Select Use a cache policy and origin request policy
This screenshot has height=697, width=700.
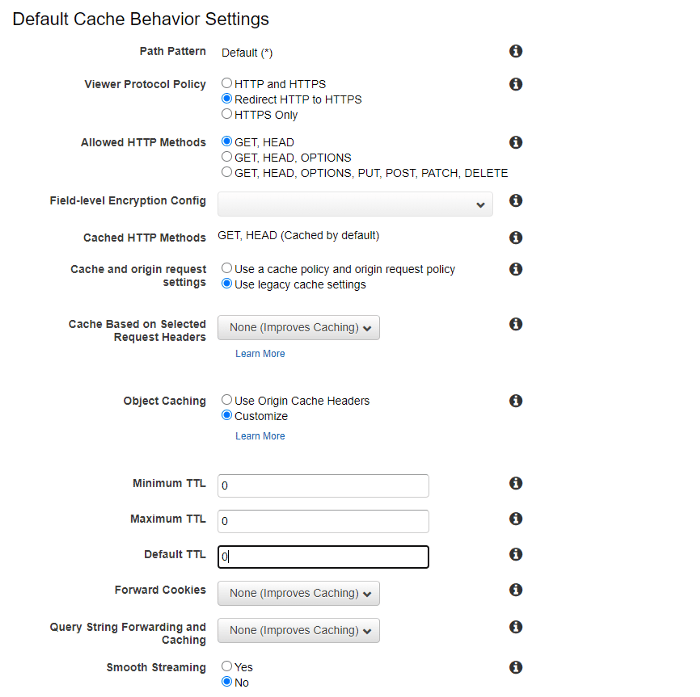point(227,269)
